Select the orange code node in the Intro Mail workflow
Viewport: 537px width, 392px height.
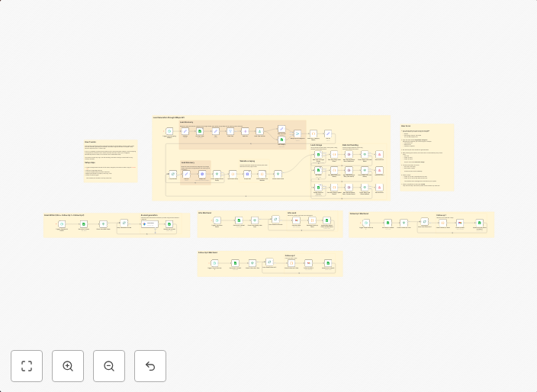312,220
